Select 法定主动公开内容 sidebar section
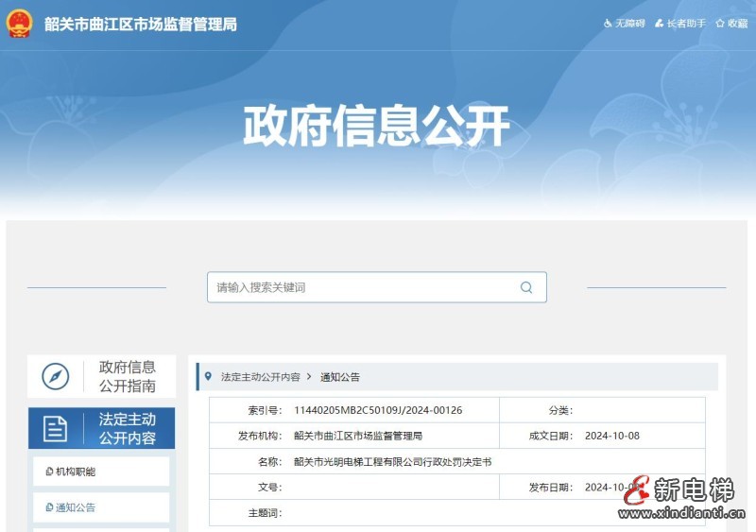The image size is (756, 532). [102, 428]
